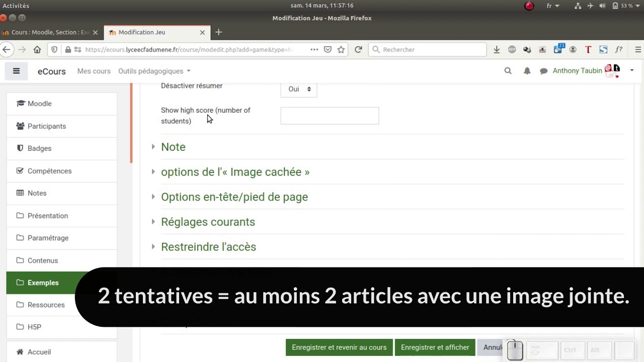Click Enregistrer et afficher button

[435, 347]
